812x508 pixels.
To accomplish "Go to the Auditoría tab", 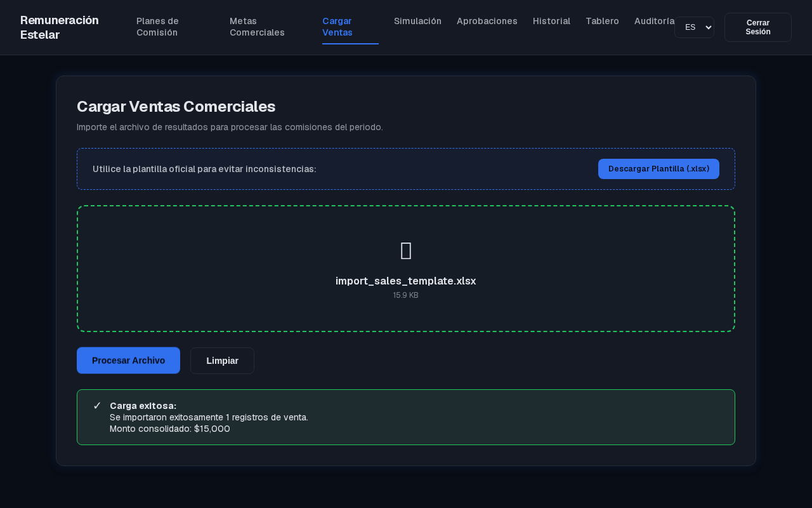I will (x=654, y=21).
